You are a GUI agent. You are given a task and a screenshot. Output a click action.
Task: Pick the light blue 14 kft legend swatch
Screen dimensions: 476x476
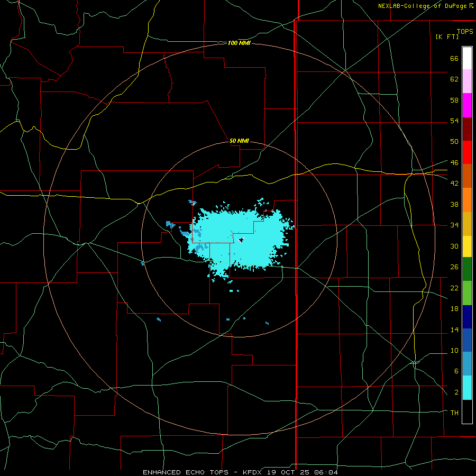pos(467,364)
